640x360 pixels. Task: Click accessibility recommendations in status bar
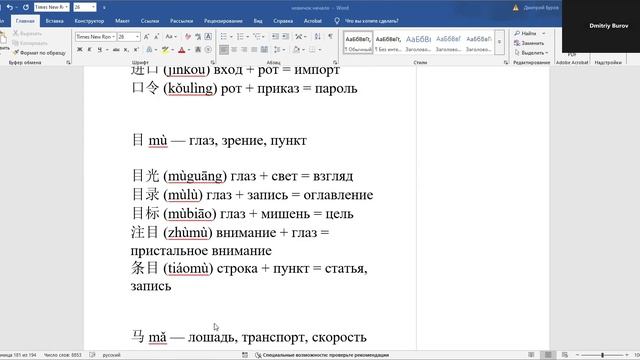(x=322, y=355)
